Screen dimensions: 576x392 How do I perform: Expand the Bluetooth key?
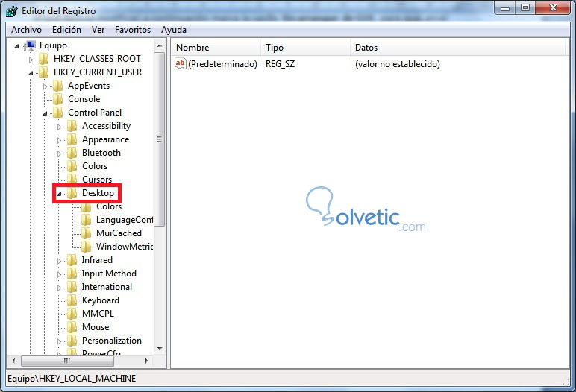59,154
